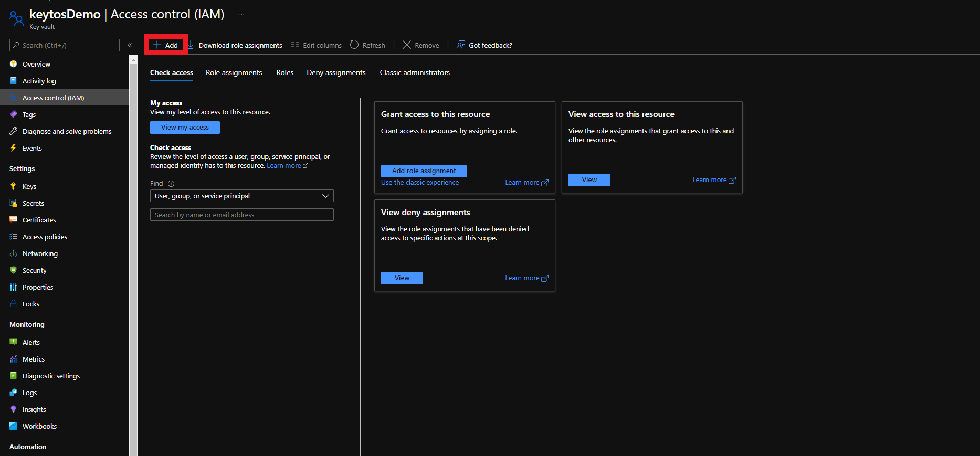Switch to the Deny assignments tab

pyautogui.click(x=336, y=72)
